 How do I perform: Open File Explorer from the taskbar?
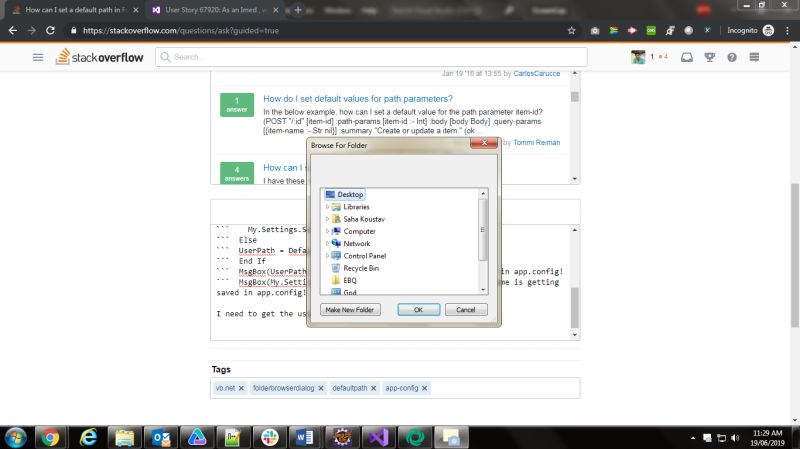(124, 437)
